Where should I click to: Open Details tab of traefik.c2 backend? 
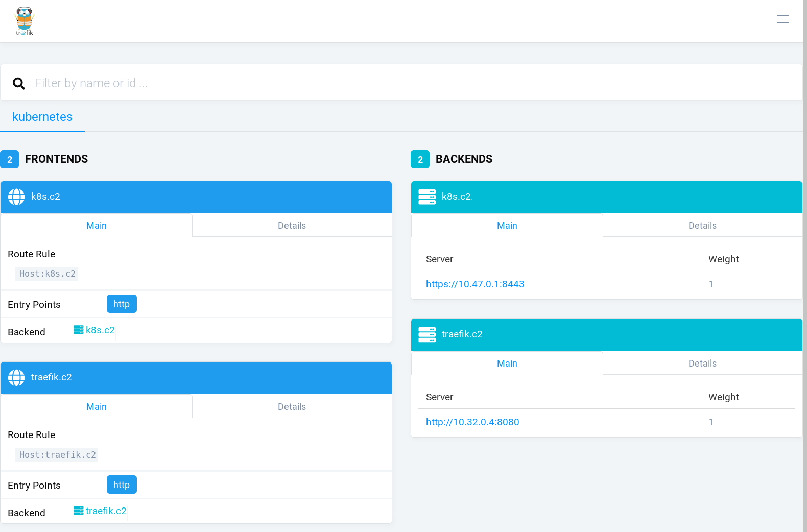point(702,363)
